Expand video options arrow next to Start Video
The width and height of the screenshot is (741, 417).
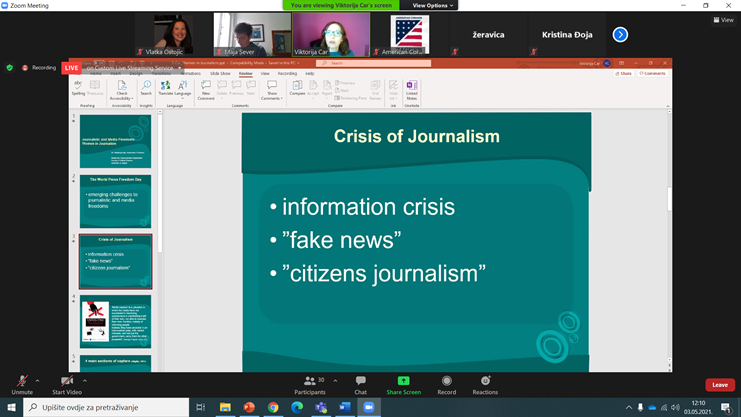point(85,381)
